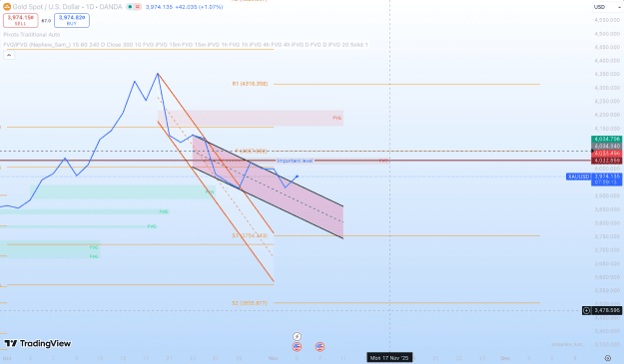Click the crosshair price label 3,478.586
This screenshot has height=364, width=624.
coord(607,310)
